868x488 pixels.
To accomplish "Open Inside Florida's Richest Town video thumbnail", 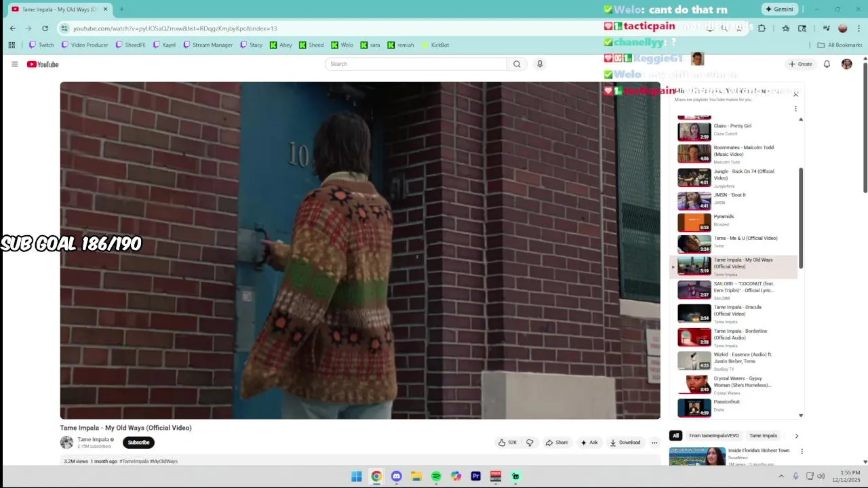I will click(x=697, y=457).
